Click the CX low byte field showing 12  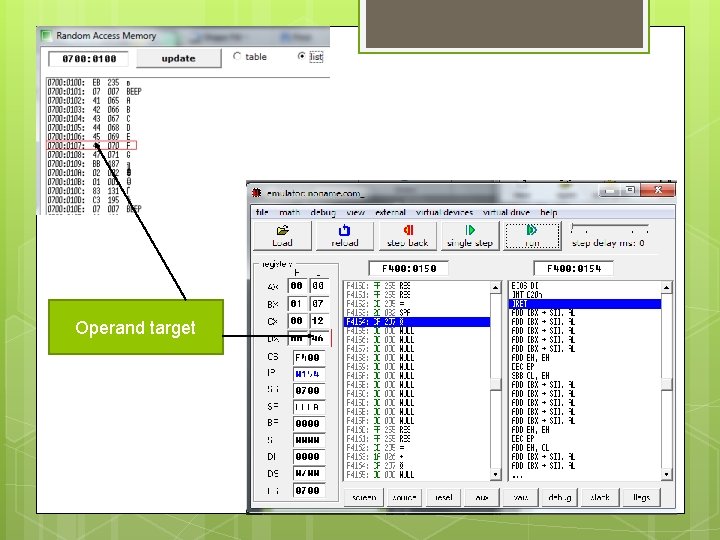click(x=319, y=321)
